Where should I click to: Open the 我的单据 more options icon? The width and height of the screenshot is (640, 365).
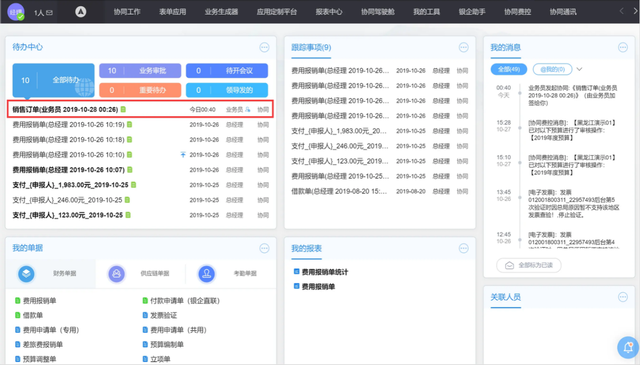click(x=264, y=248)
